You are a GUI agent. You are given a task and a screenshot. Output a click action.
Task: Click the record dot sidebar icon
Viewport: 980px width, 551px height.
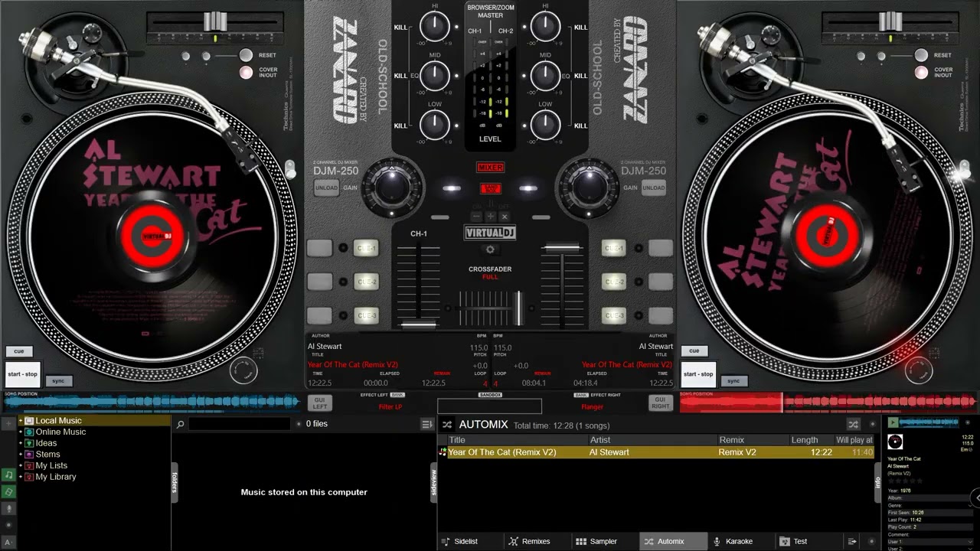pyautogui.click(x=8, y=526)
